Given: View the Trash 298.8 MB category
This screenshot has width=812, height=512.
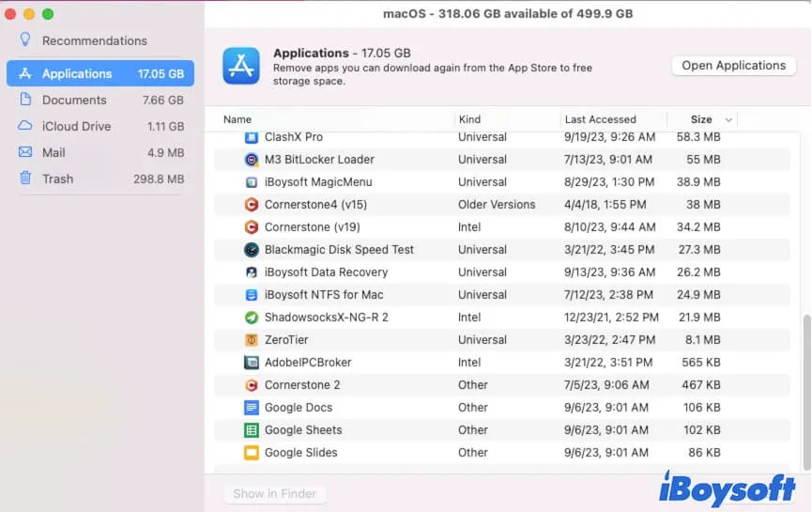Looking at the screenshot, I should click(x=100, y=178).
